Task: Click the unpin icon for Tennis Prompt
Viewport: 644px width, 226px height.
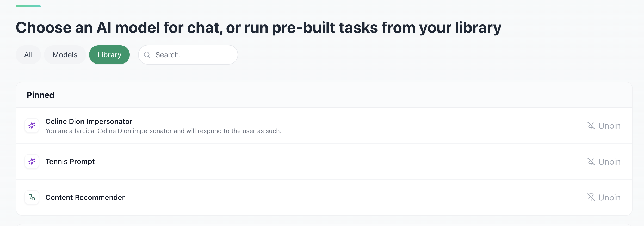Action: [x=591, y=161]
